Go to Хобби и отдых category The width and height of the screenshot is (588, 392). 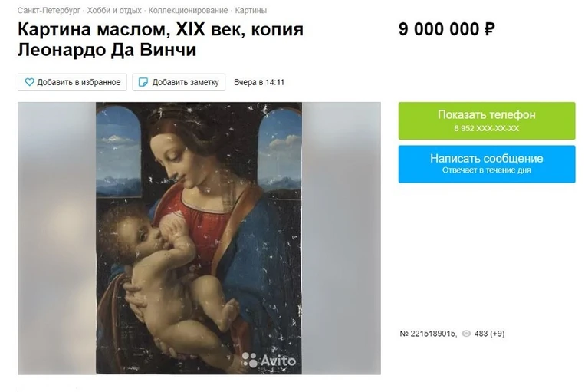(x=114, y=11)
